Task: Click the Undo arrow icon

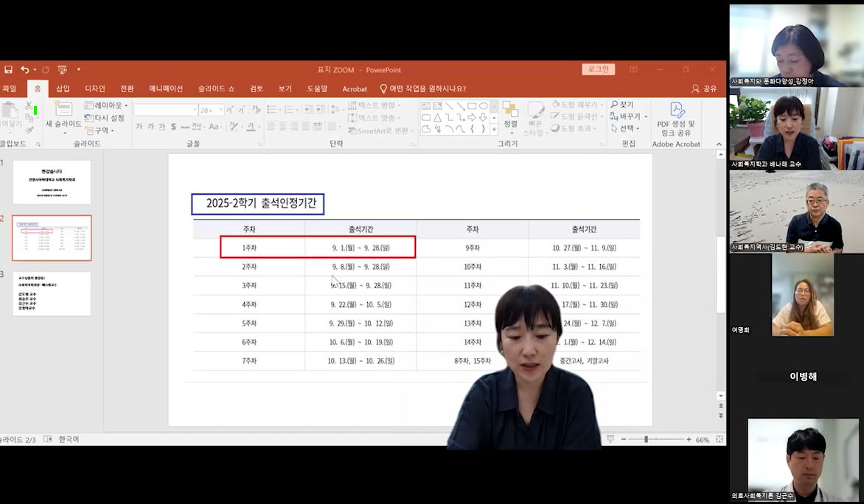Action: [x=25, y=70]
